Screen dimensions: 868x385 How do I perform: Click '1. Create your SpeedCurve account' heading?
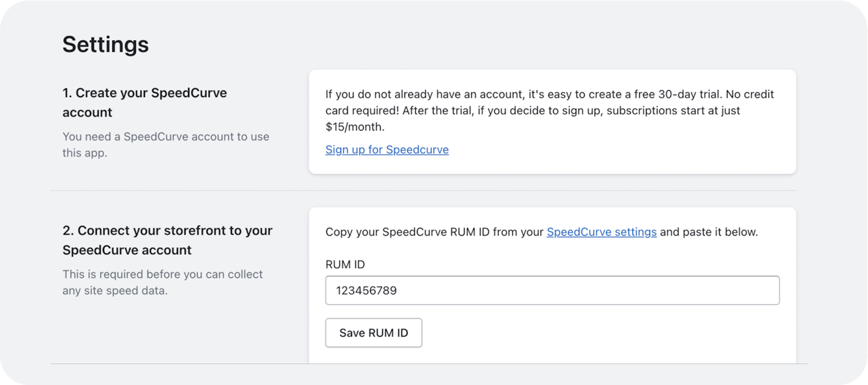[x=145, y=102]
